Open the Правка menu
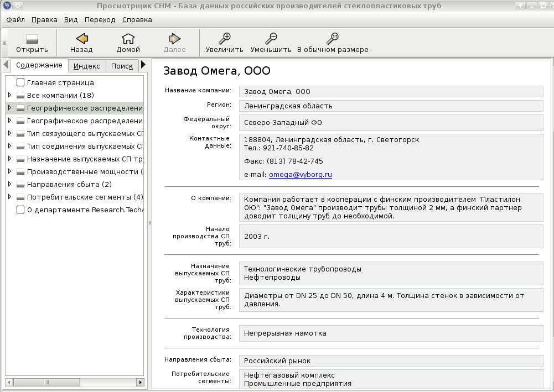 (44, 20)
